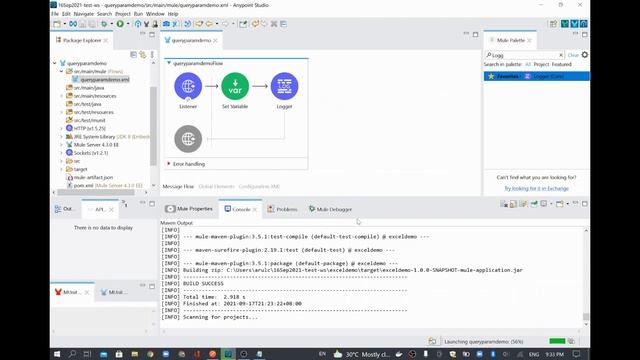Image resolution: width=640 pixels, height=360 pixels.
Task: Click Try looking for it in Exchange link
Action: point(536,189)
